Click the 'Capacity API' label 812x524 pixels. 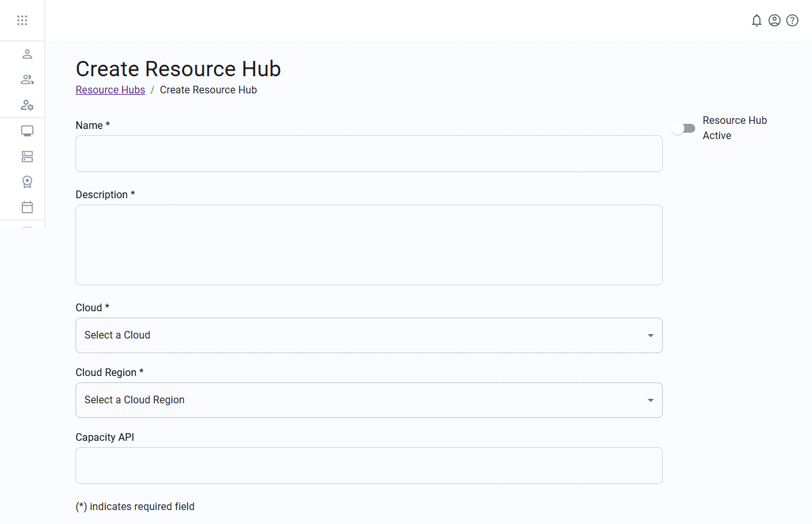pyautogui.click(x=105, y=437)
